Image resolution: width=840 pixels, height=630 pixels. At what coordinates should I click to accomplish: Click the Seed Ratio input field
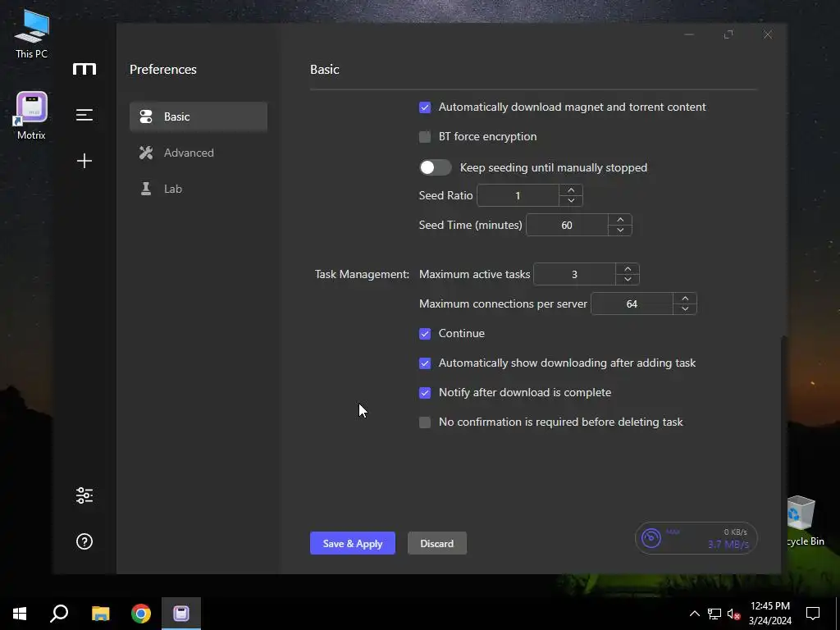(518, 195)
